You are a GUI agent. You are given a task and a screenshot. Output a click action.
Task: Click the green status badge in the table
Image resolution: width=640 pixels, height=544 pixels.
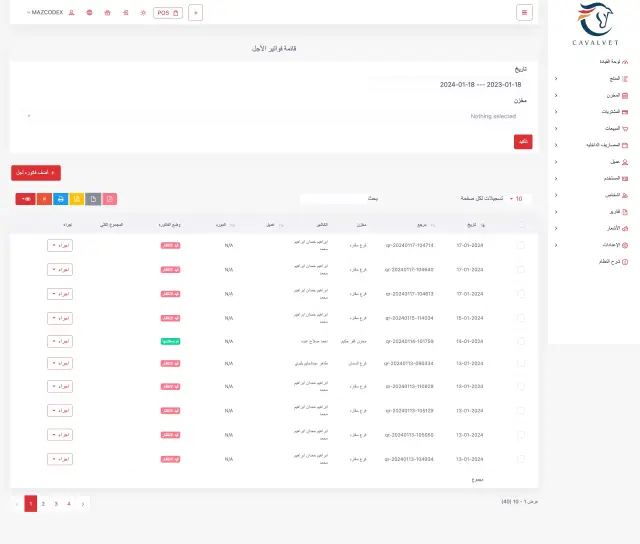(x=171, y=341)
